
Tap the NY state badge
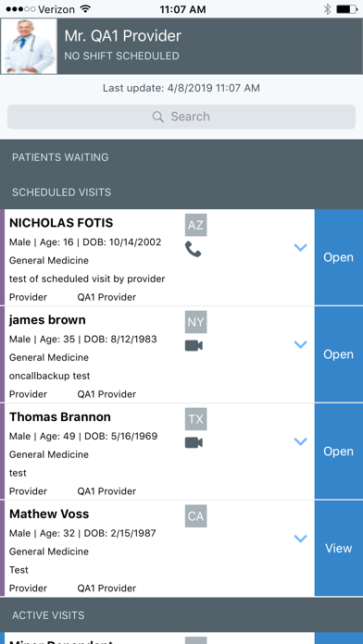point(195,322)
